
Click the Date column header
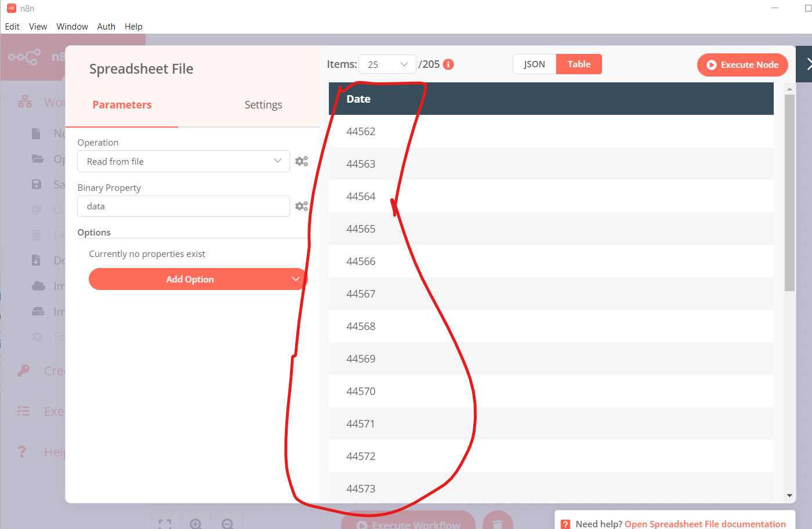tap(551, 99)
